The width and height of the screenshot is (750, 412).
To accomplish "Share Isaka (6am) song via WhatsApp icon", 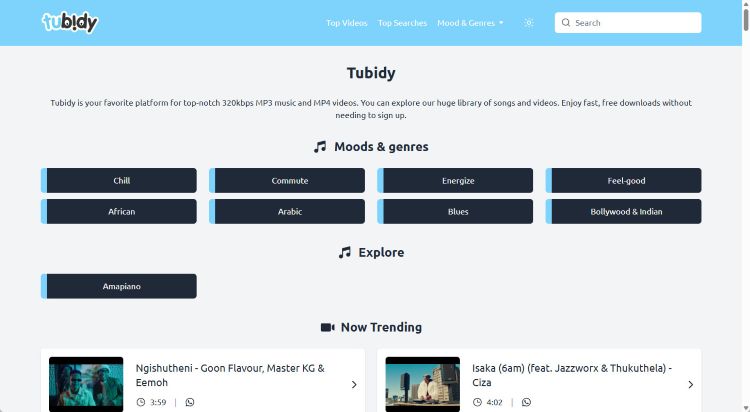I will pos(526,402).
